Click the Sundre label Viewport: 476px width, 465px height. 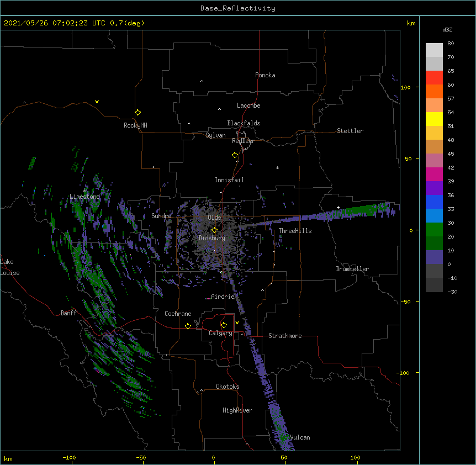click(x=161, y=216)
